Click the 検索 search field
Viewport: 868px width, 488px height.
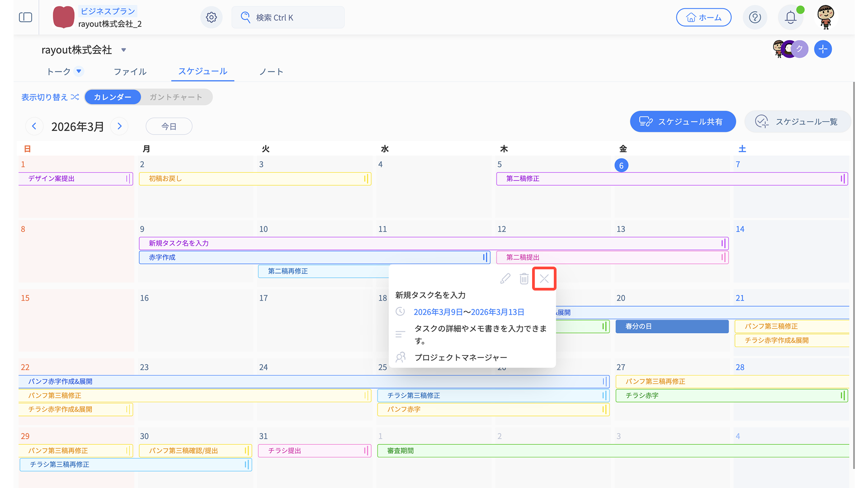288,17
